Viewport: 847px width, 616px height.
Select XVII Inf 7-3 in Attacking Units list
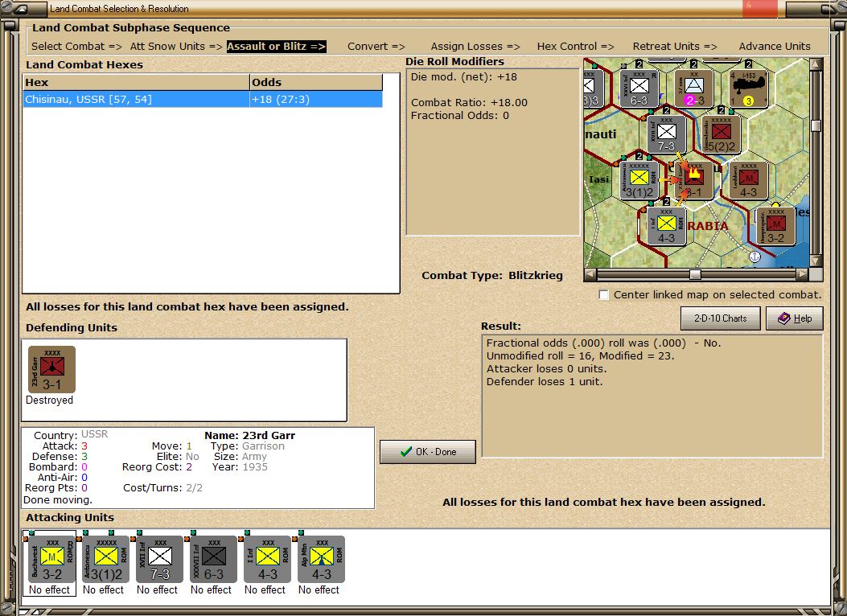160,559
